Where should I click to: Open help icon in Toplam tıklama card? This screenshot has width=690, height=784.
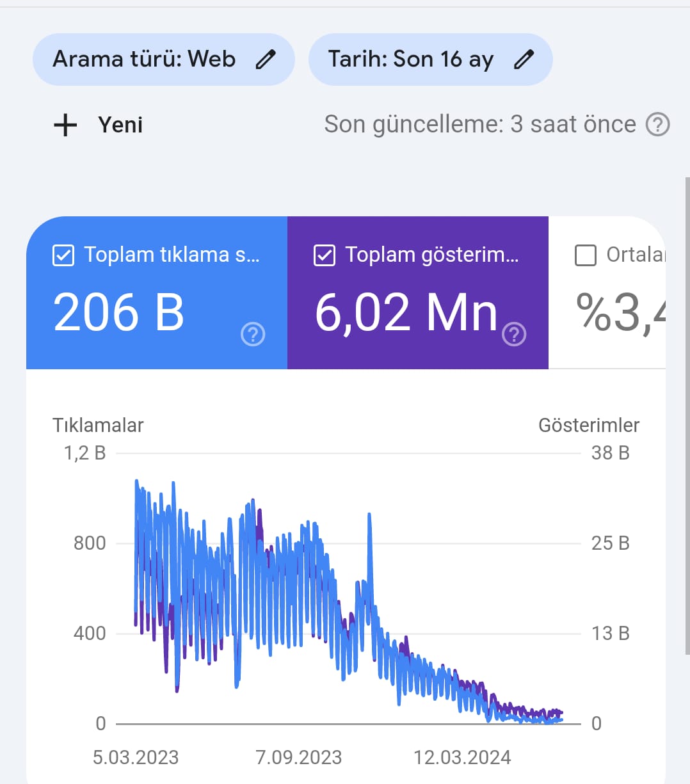tap(253, 334)
